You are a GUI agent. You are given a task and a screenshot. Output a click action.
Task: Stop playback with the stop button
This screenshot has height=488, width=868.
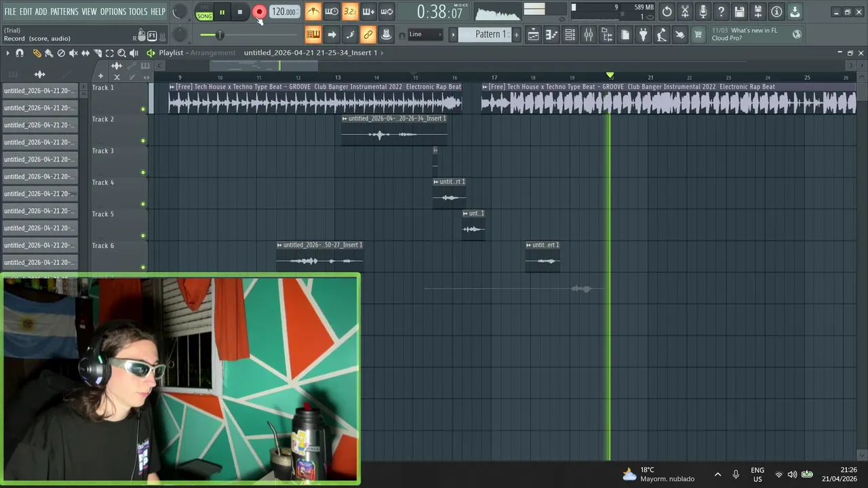(239, 12)
